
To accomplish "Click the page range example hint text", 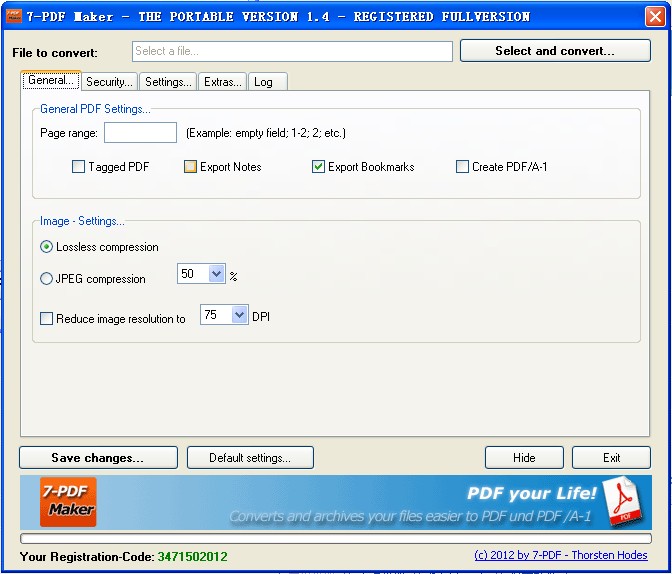I will (x=266, y=133).
